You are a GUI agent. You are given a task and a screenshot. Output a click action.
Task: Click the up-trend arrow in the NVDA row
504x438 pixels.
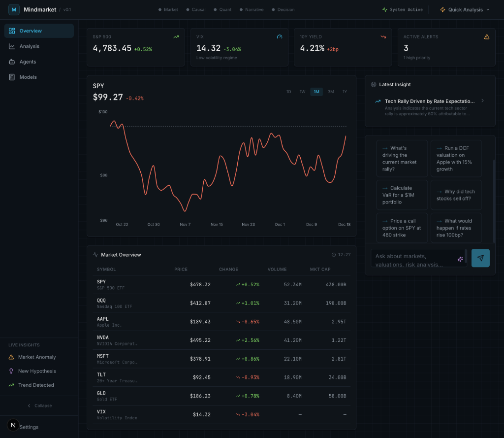(x=238, y=340)
